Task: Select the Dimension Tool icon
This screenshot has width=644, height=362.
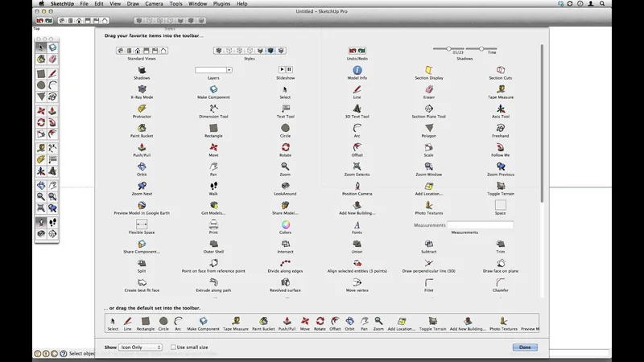Action: [x=213, y=109]
